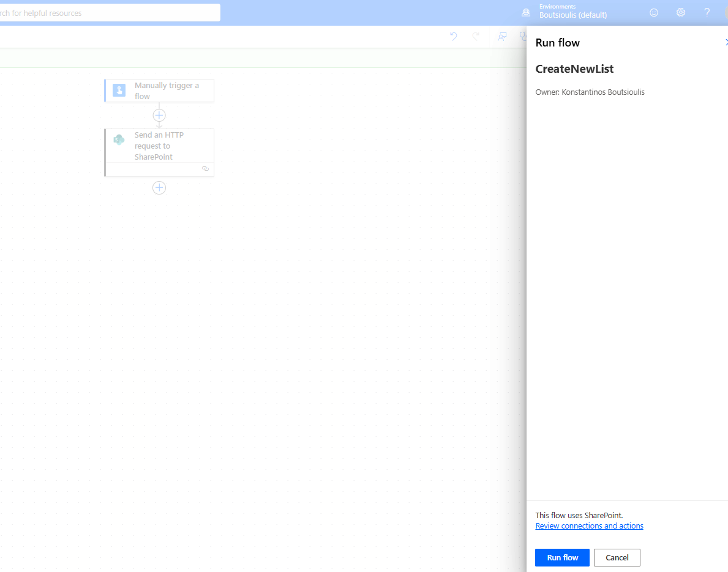
Task: Close the Run flow side panel
Action: point(726,42)
